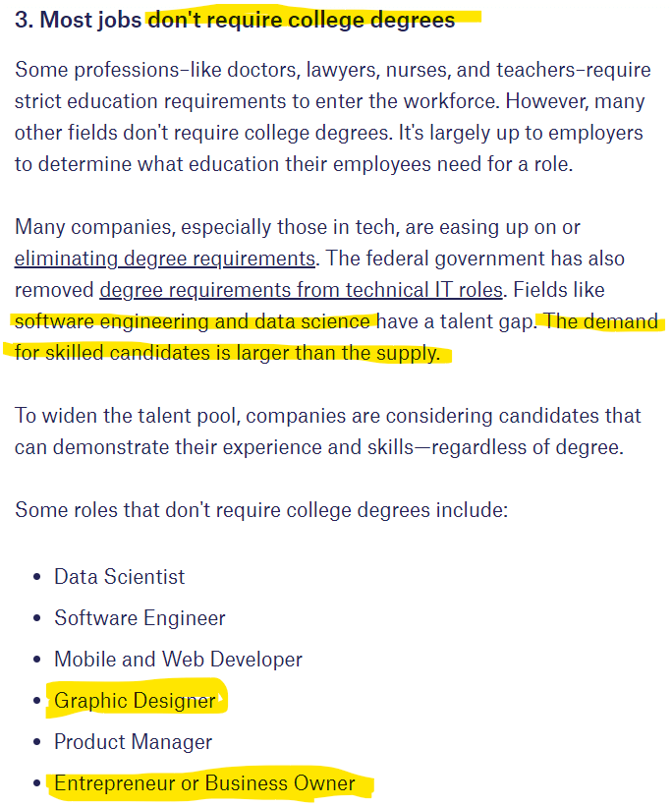Select the "Product Manager" bullet entry
The height and width of the screenshot is (807, 672).
[x=133, y=742]
